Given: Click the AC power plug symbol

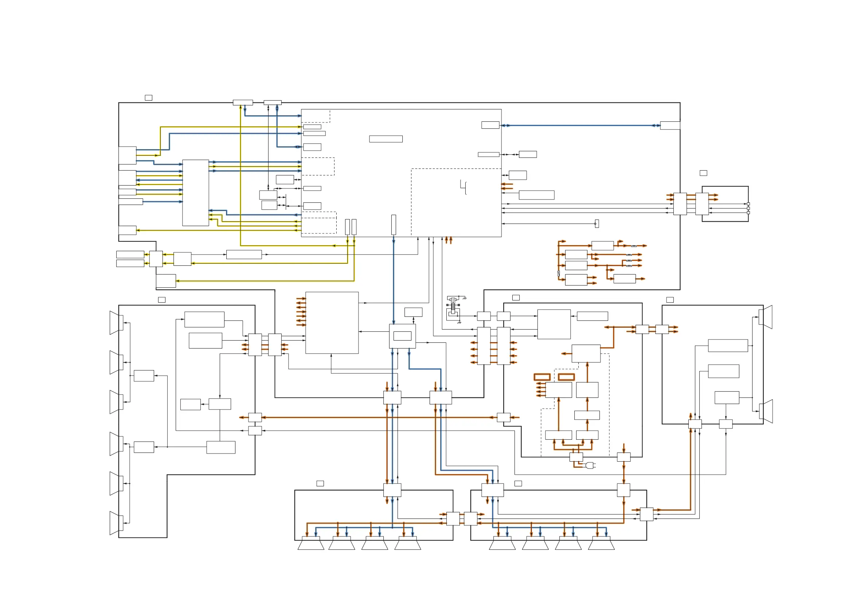Looking at the screenshot, I should [590, 465].
